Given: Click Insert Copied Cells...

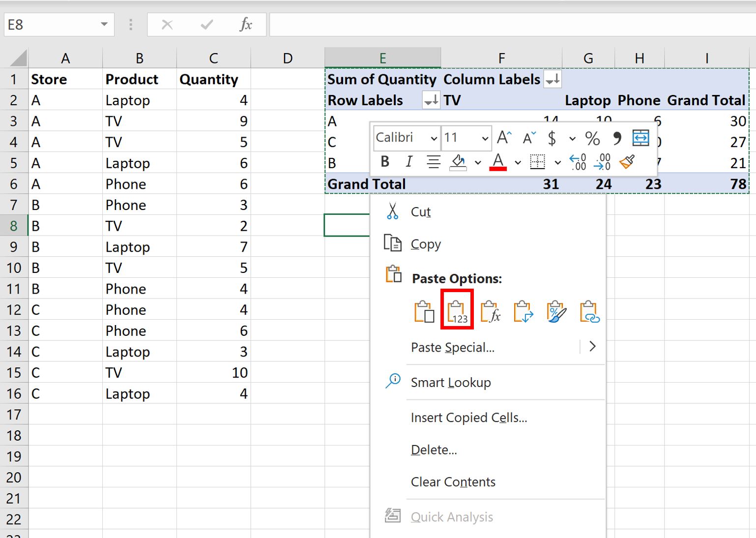Looking at the screenshot, I should (x=469, y=418).
